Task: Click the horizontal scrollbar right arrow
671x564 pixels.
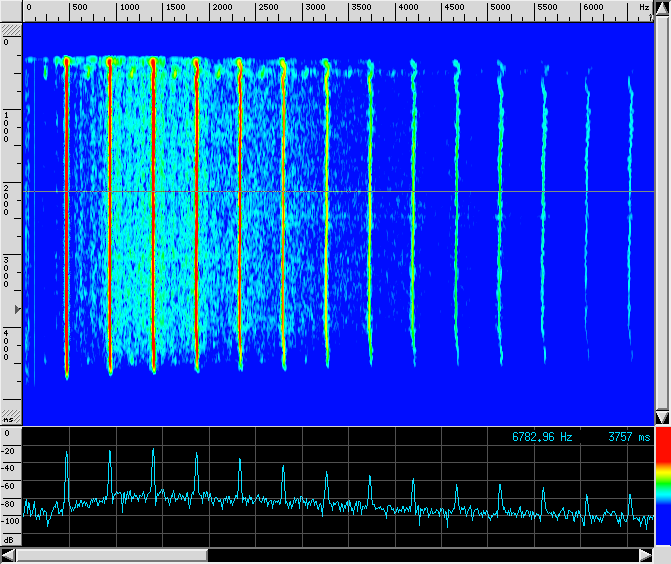Action: point(645,555)
